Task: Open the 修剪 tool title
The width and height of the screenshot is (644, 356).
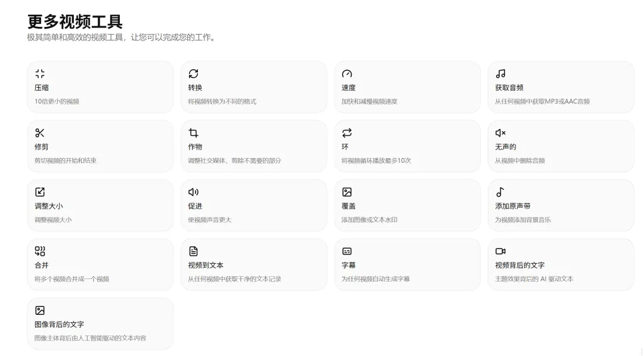Action: click(42, 147)
